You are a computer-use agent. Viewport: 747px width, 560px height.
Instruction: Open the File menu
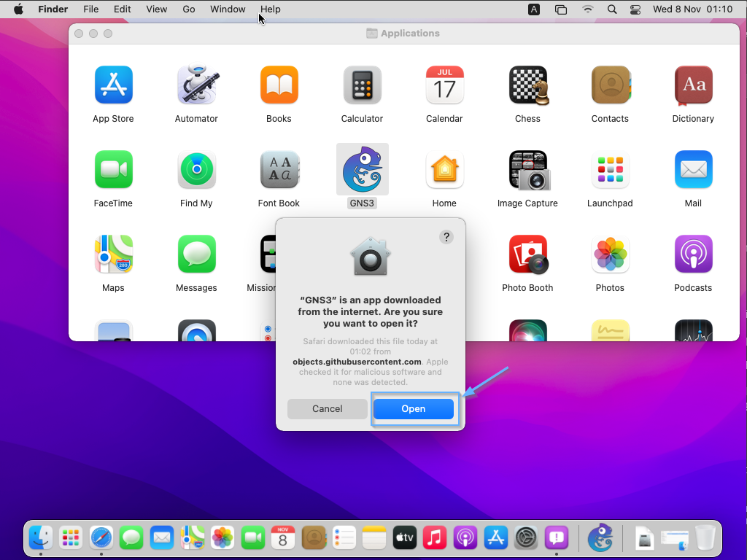click(x=90, y=9)
